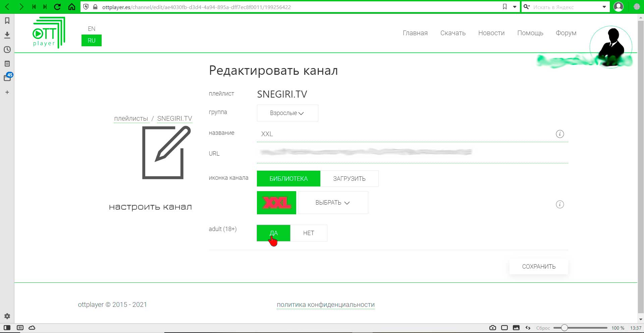This screenshot has width=644, height=333.
Task: Capture page with camera icon
Action: pyautogui.click(x=492, y=328)
